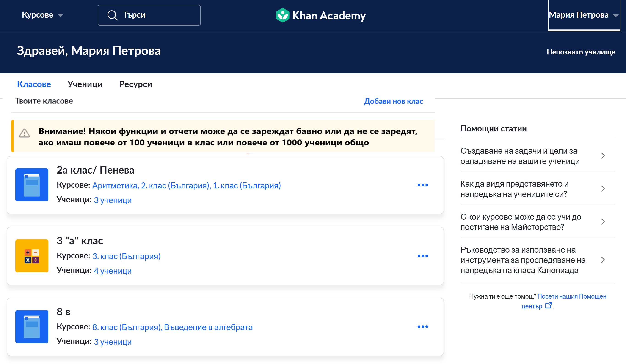
Task: Switch to the Ученици tab
Action: (85, 84)
